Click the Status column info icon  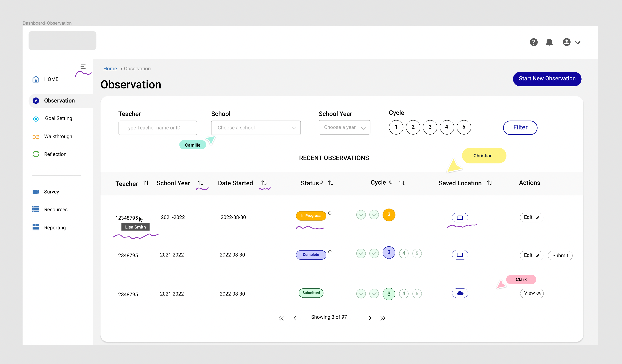pyautogui.click(x=321, y=182)
